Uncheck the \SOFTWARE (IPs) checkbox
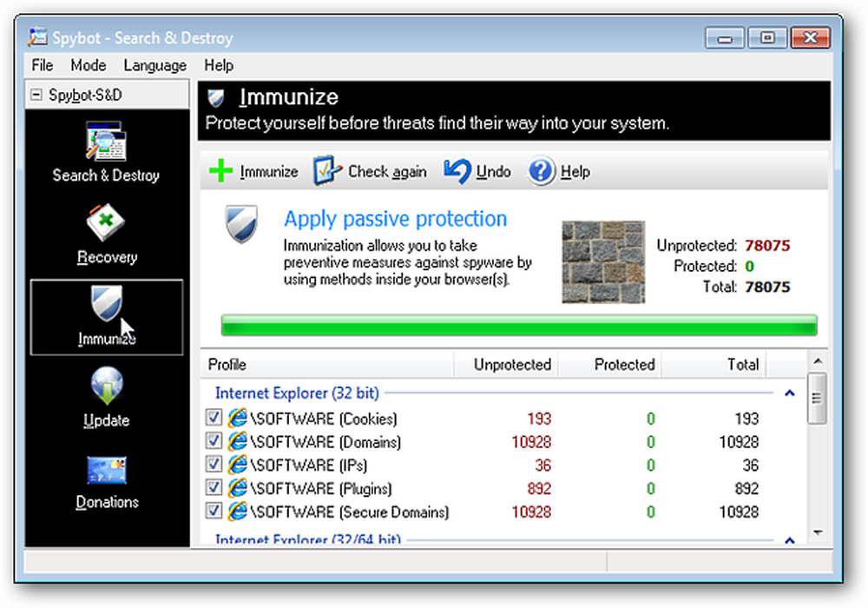This screenshot has width=868, height=608. [x=214, y=464]
